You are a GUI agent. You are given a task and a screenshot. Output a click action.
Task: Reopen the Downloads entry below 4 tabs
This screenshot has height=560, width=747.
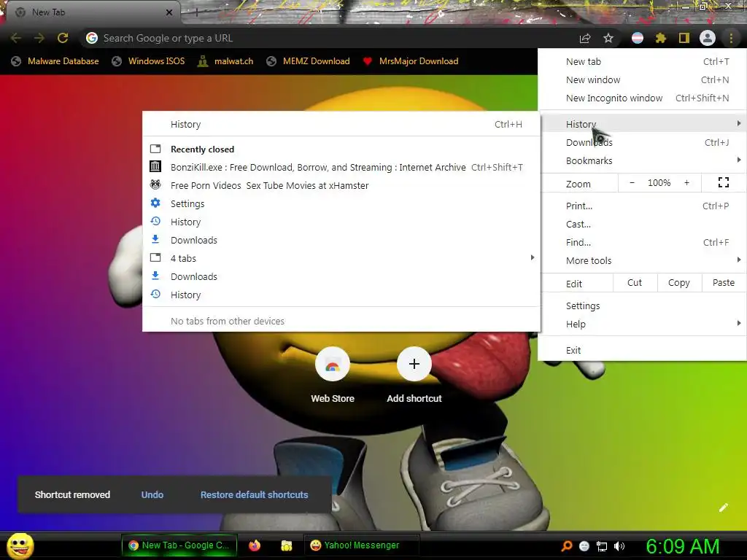(x=341, y=276)
